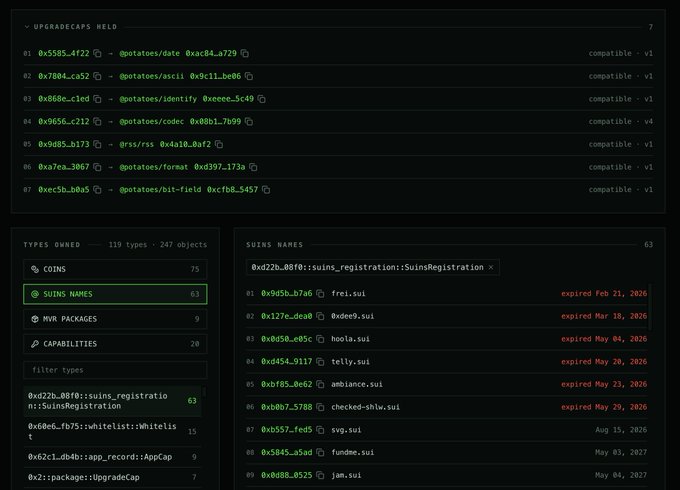Click the fundme.sui name
Viewport: 680px width, 490px height.
[x=353, y=452]
